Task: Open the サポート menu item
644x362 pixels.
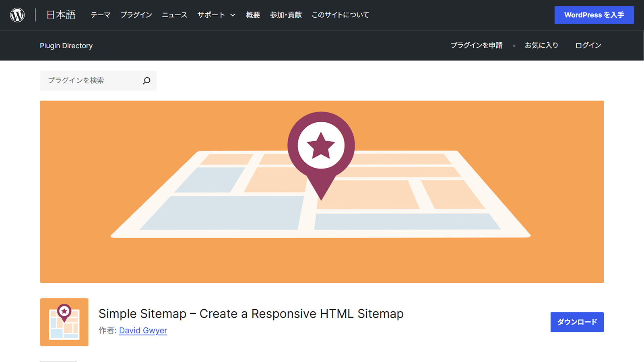Action: click(211, 15)
